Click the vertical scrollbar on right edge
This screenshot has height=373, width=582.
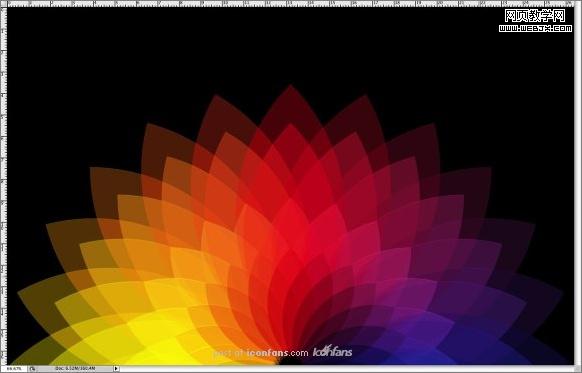coord(578,186)
